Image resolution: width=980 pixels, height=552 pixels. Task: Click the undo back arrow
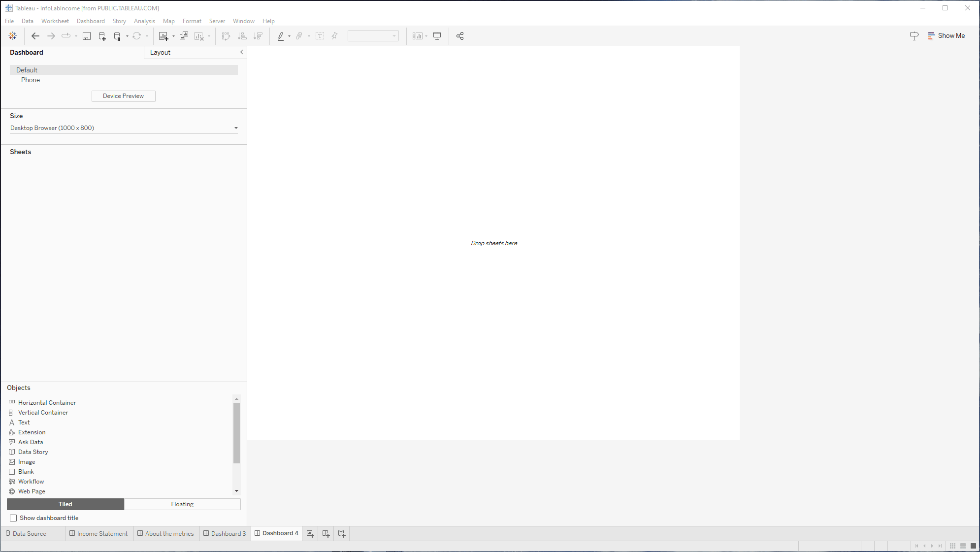(35, 36)
